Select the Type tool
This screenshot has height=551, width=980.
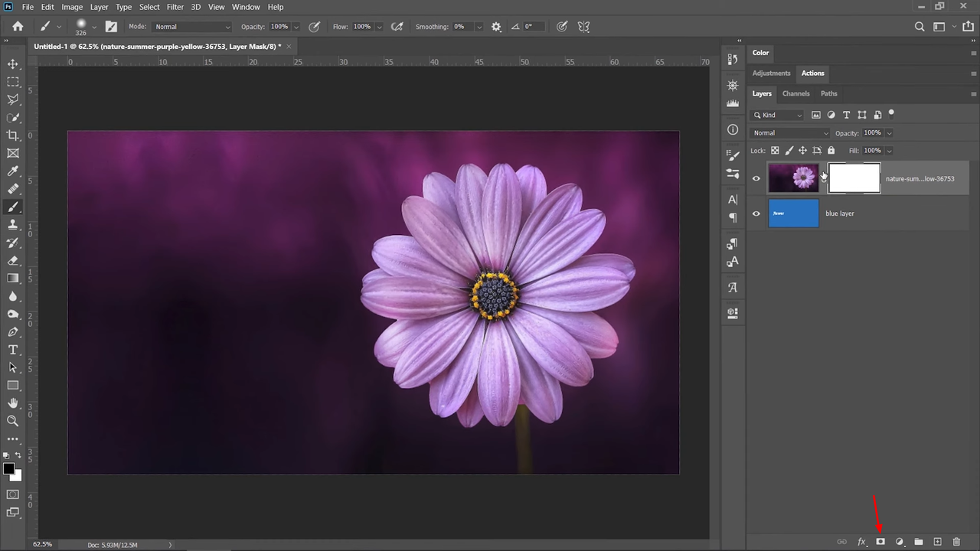tap(12, 350)
